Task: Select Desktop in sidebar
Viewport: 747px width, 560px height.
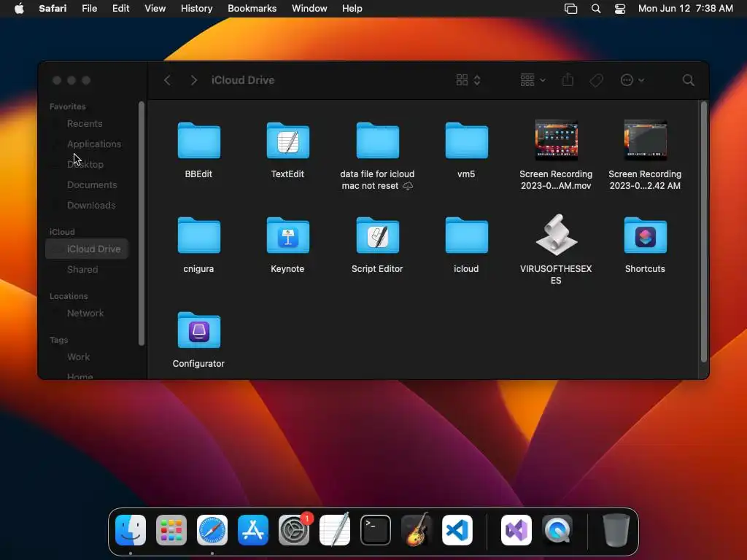Action: click(x=85, y=164)
